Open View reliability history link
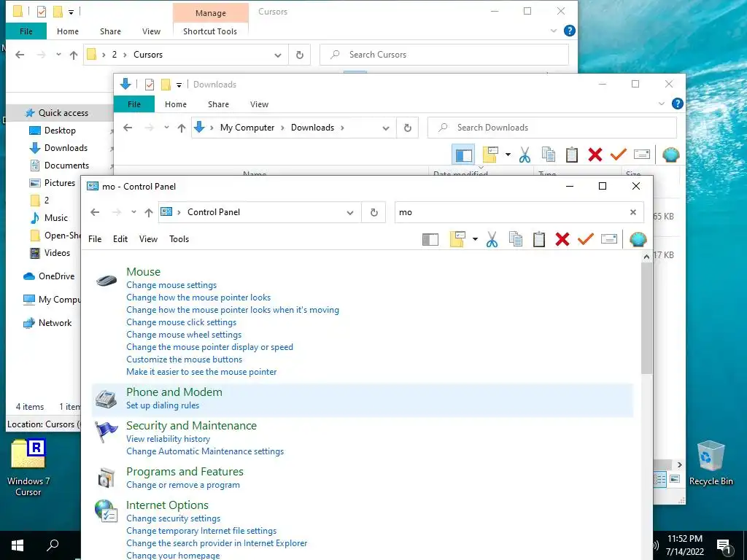The height and width of the screenshot is (560, 747). (x=169, y=439)
